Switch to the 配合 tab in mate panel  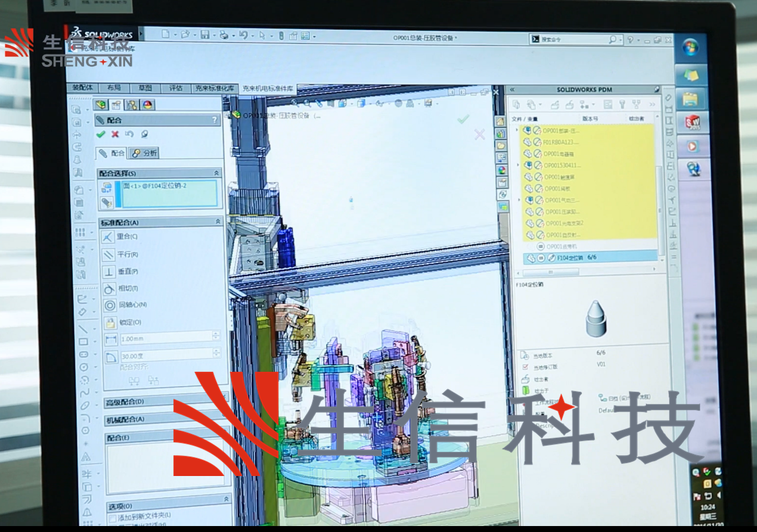coord(112,153)
